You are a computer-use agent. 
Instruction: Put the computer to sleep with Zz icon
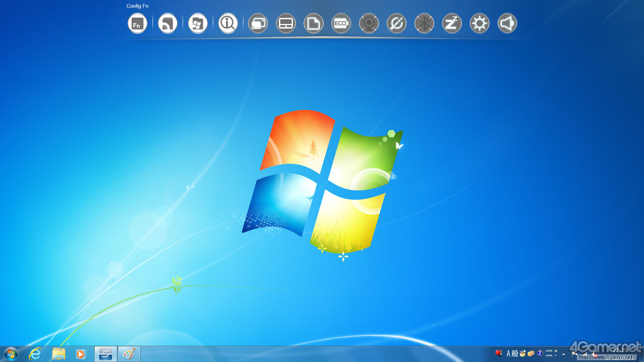(x=452, y=23)
